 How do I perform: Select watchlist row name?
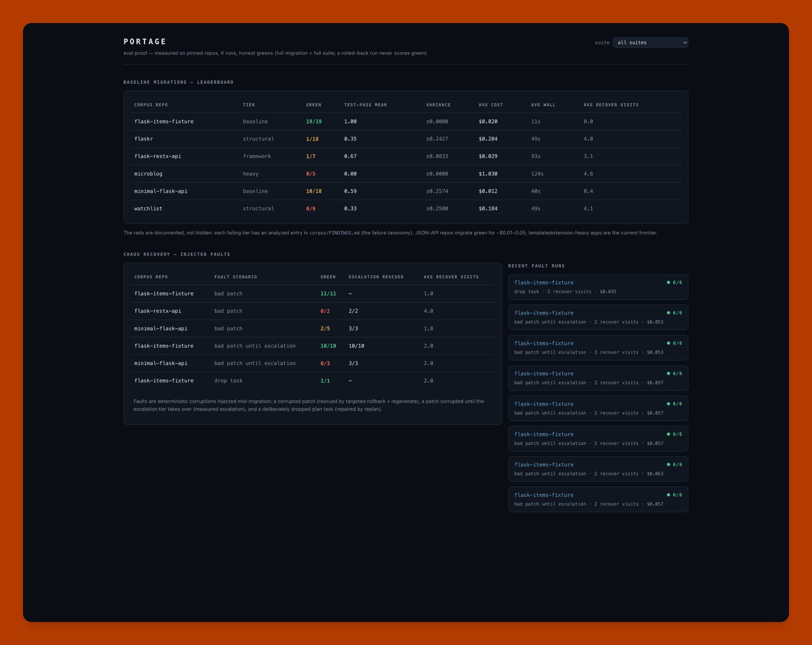tap(148, 209)
